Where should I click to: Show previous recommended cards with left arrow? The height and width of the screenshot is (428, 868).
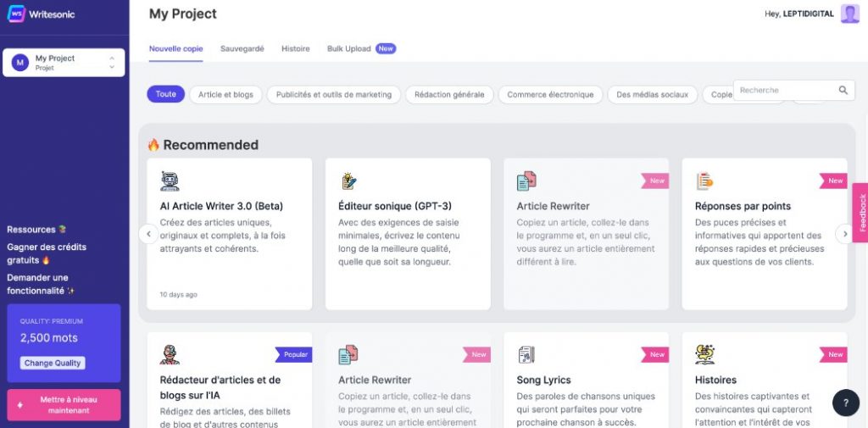148,234
